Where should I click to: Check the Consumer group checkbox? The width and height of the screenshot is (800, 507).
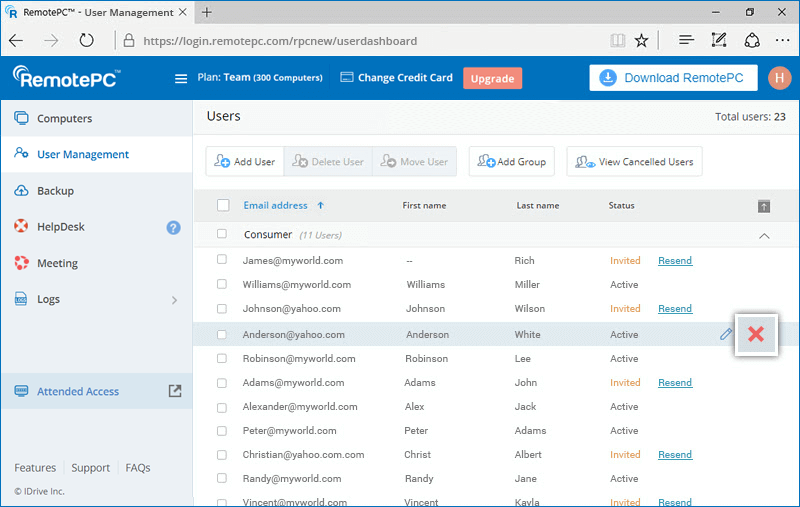click(x=221, y=234)
